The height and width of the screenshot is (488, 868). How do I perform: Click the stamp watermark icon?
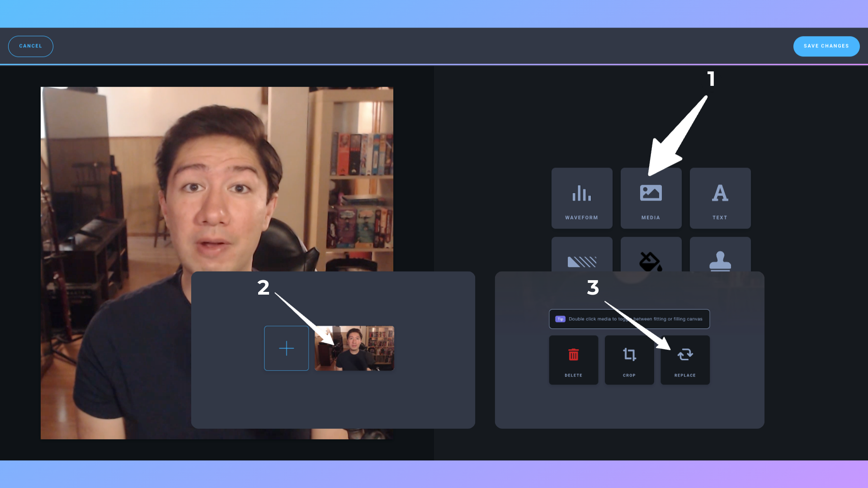coord(720,261)
